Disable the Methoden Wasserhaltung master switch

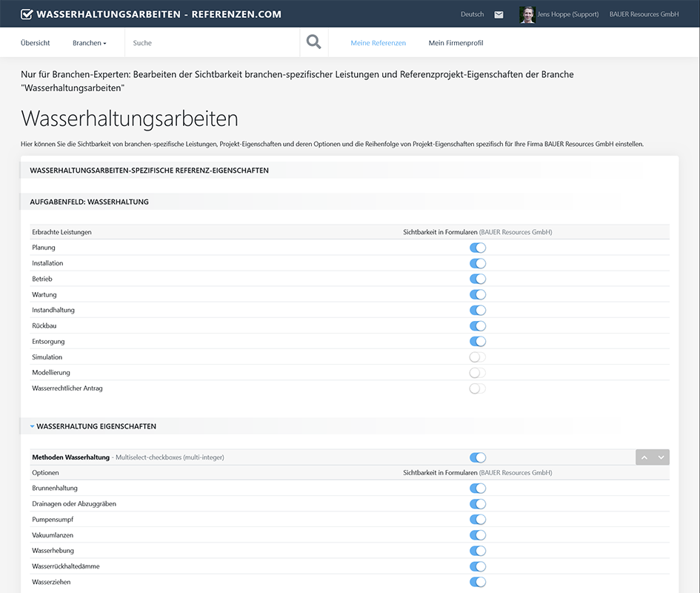(x=478, y=457)
